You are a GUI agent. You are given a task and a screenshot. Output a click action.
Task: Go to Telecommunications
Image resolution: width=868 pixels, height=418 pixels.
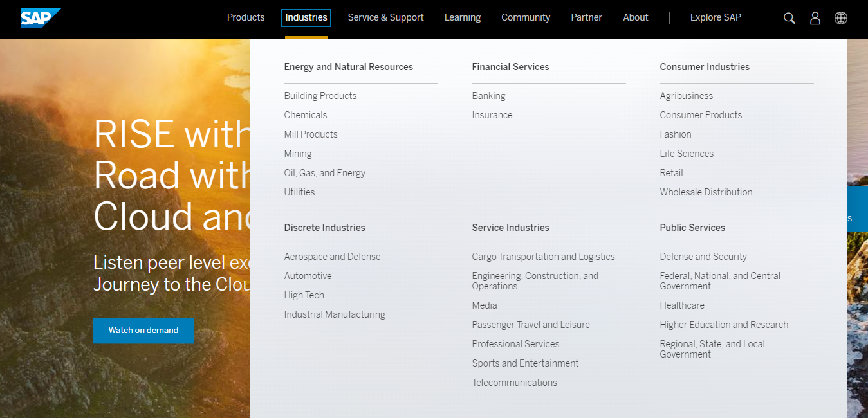(514, 383)
